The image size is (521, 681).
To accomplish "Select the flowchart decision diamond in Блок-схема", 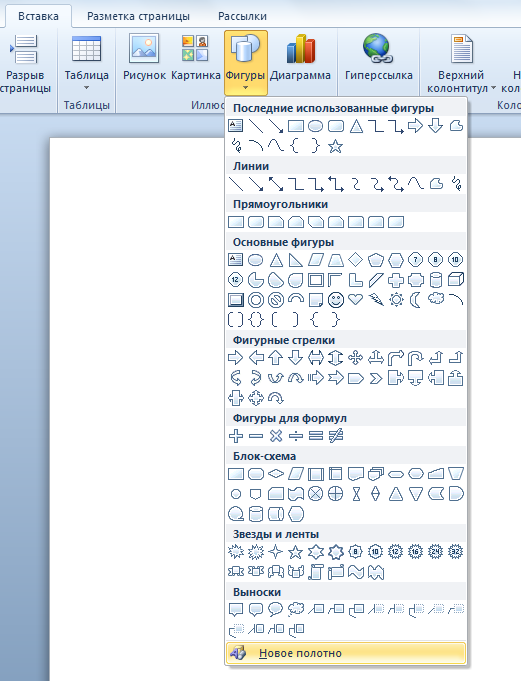I will click(x=276, y=474).
